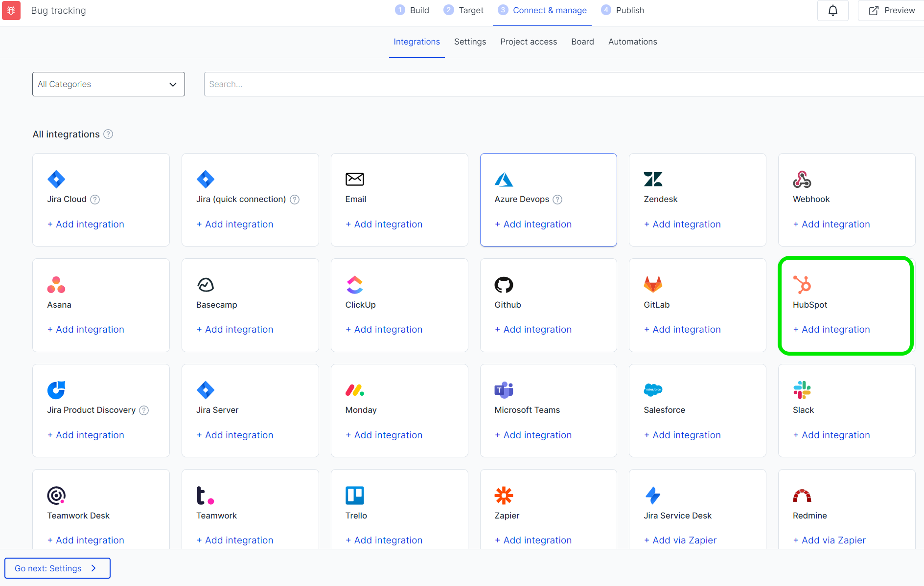924x586 pixels.
Task: Click the Bug tracking project title
Action: [x=58, y=10]
